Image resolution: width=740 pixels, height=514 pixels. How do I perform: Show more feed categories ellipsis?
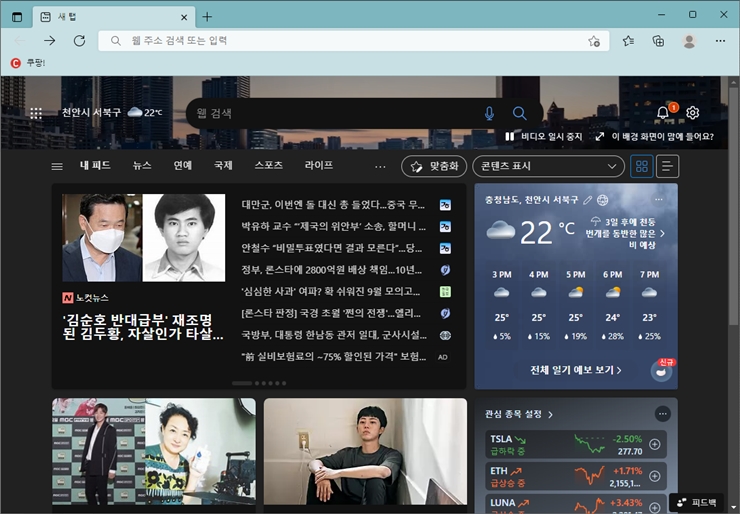pos(380,167)
